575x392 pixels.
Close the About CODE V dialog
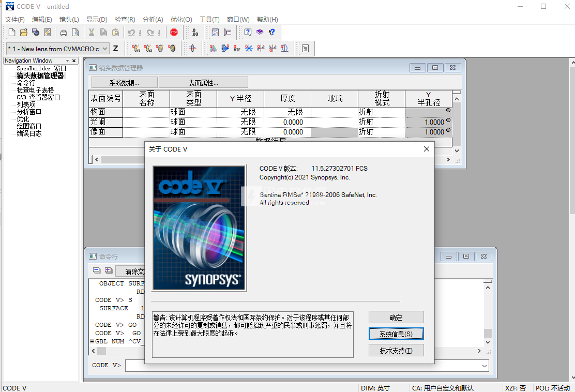click(x=426, y=149)
